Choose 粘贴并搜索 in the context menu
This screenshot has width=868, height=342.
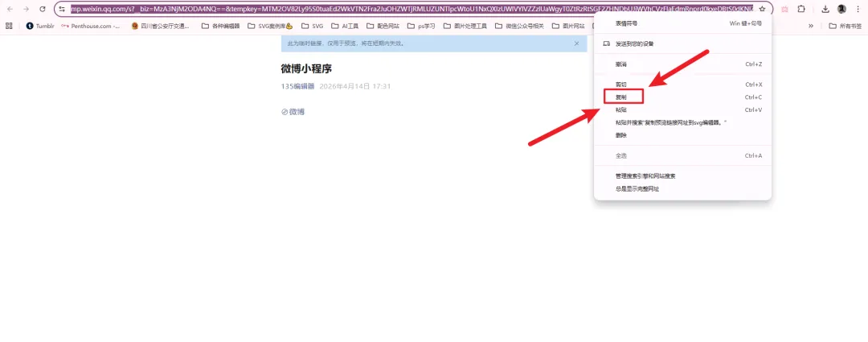click(x=682, y=122)
